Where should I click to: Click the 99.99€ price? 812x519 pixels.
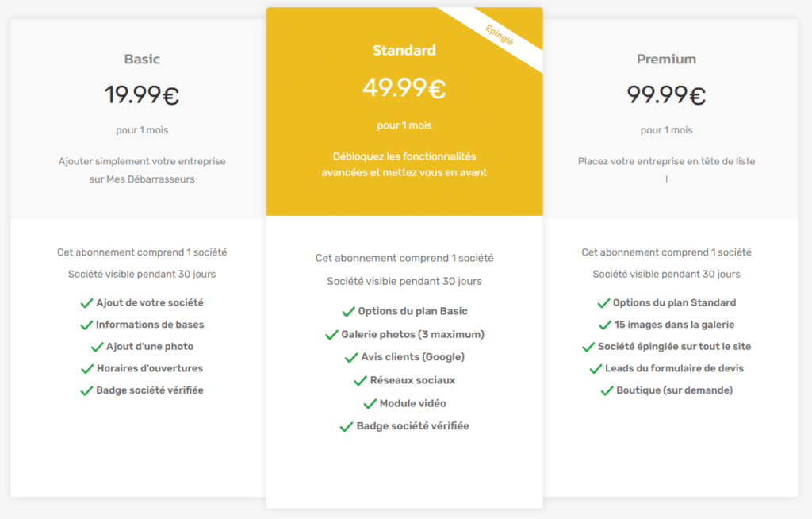[666, 95]
